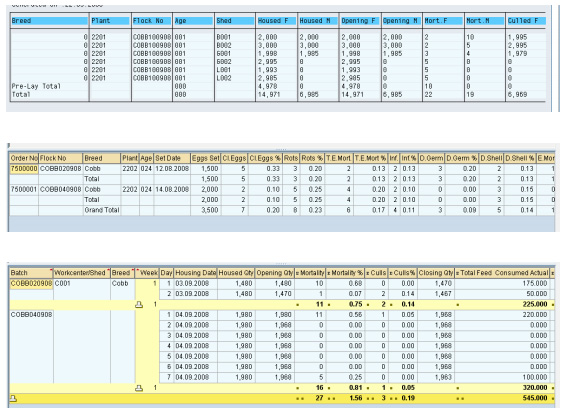This screenshot has width=565, height=415.
Task: Select the Day column header
Action: tap(166, 273)
